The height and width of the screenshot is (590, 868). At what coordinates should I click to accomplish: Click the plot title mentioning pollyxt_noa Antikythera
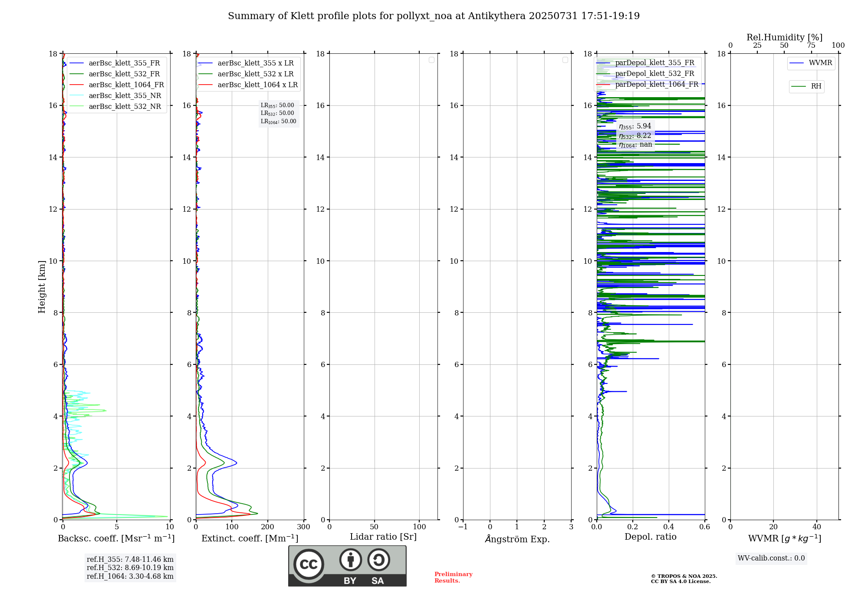tap(434, 16)
